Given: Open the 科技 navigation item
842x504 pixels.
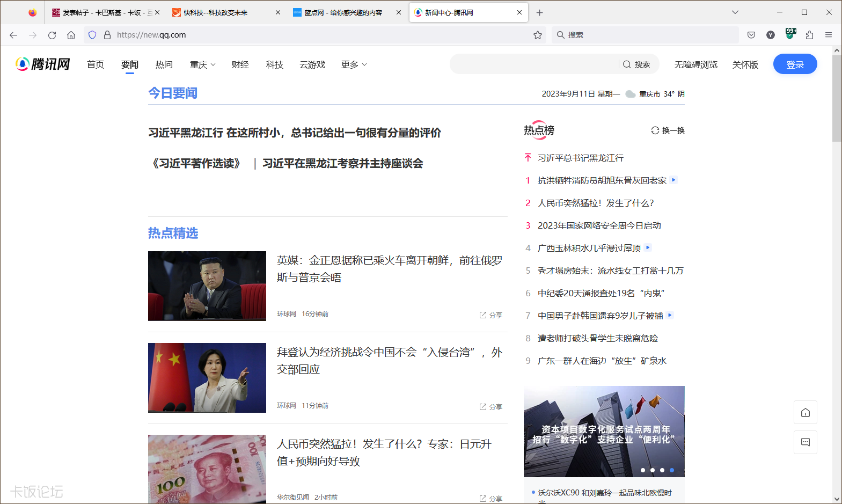Looking at the screenshot, I should [275, 64].
